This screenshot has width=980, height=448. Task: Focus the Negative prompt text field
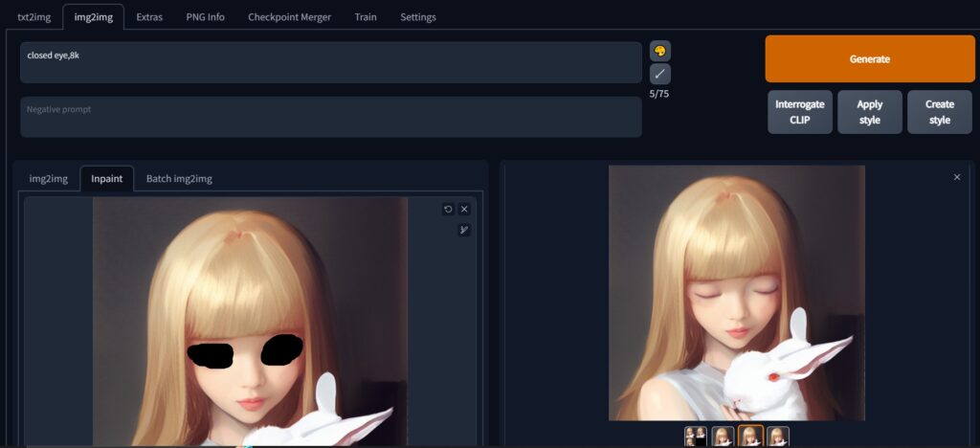330,117
